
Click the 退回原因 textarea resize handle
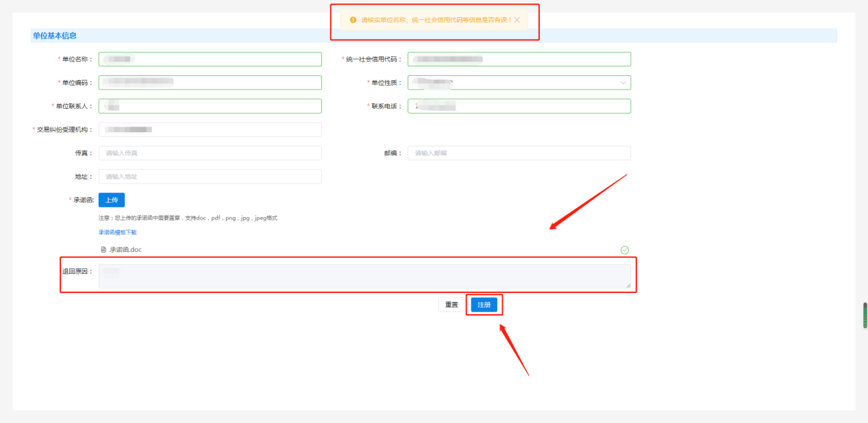628,285
